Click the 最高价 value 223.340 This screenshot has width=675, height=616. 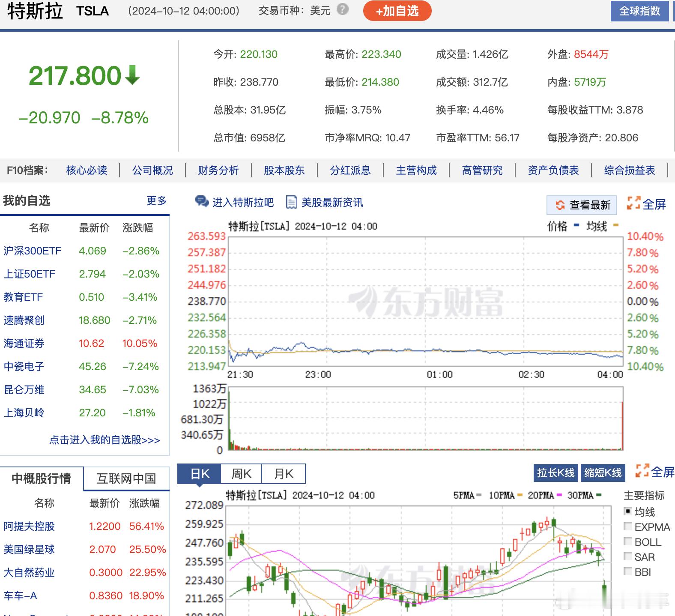point(381,54)
